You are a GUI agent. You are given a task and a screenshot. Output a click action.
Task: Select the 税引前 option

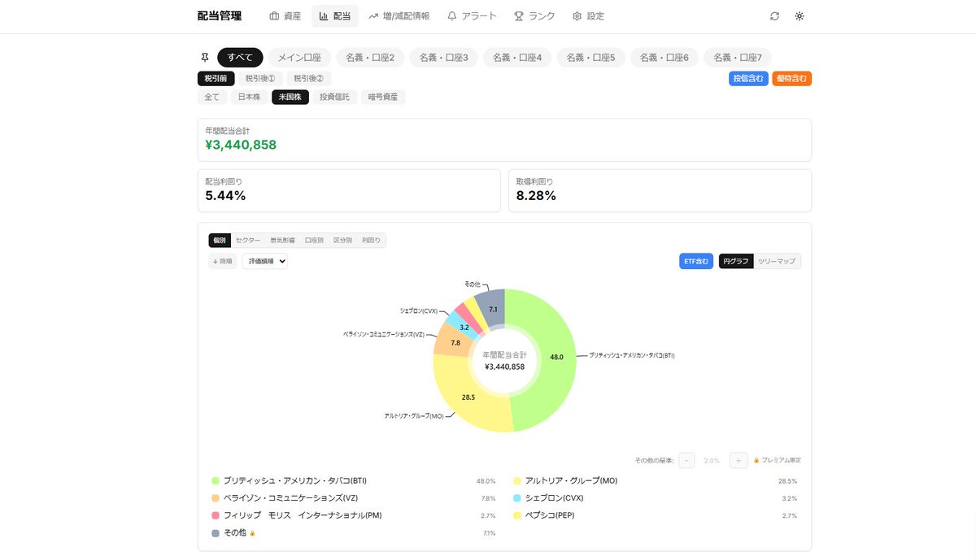click(216, 79)
